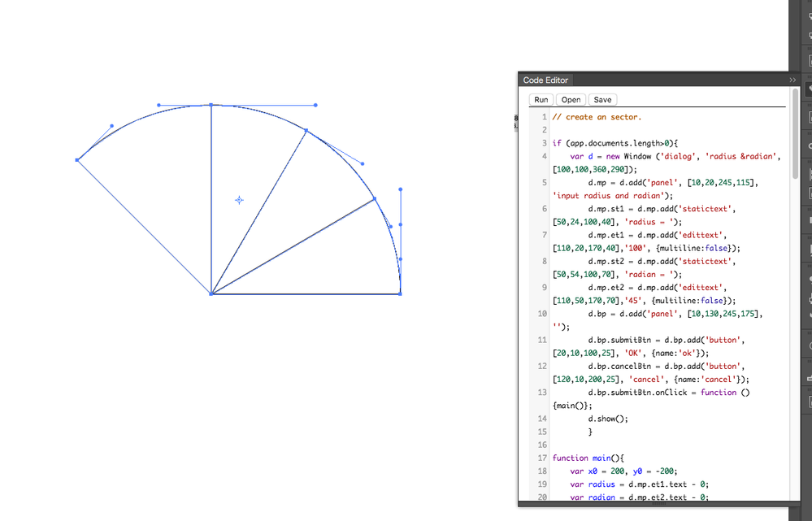The width and height of the screenshot is (812, 521).
Task: Click the string 'radius = ' in code
Action: tap(650, 222)
